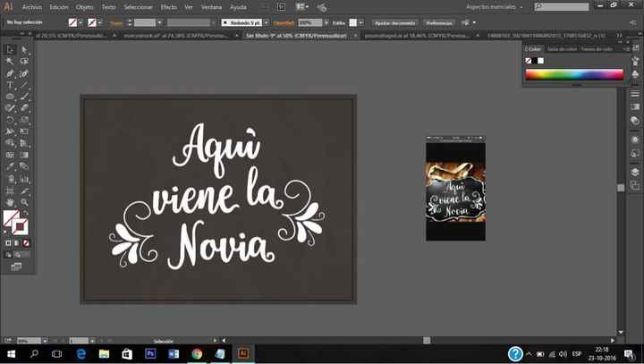Show more document tabs with double arrow
This screenshot has width=644, height=364.
point(619,36)
